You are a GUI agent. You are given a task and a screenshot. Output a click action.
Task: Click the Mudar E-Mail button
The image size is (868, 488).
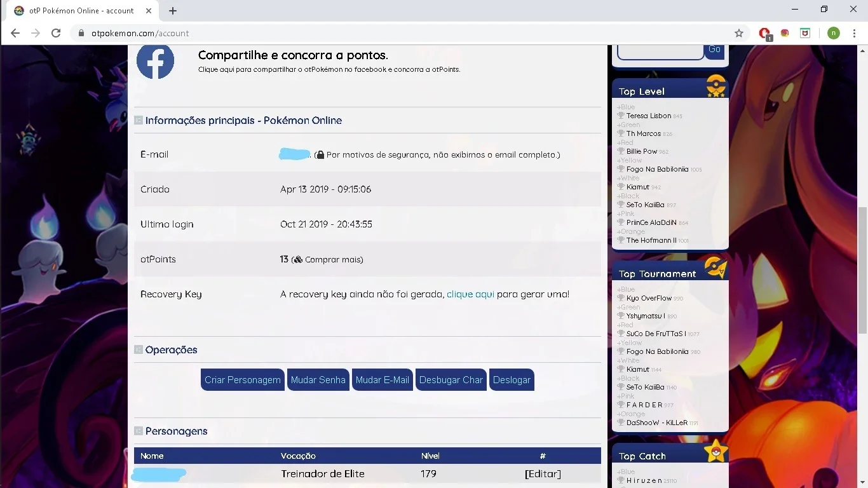point(383,380)
